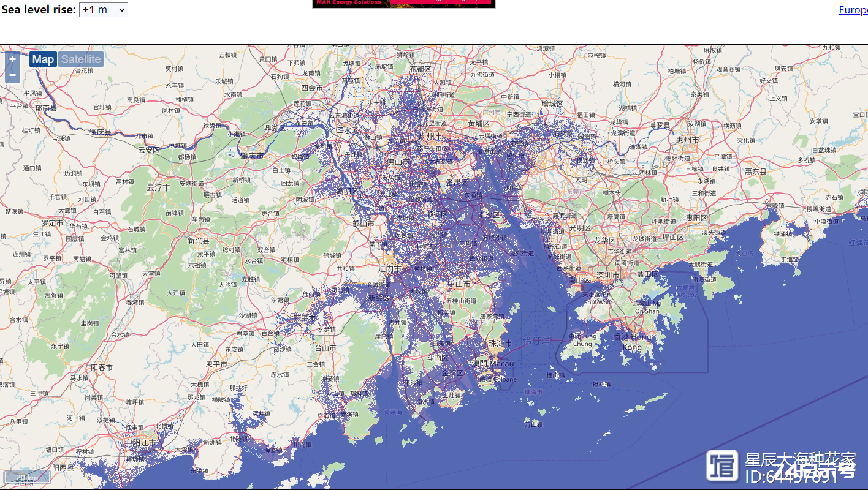Click the 云浮市 city label
Viewport: 868px width, 490px height.
point(158,188)
